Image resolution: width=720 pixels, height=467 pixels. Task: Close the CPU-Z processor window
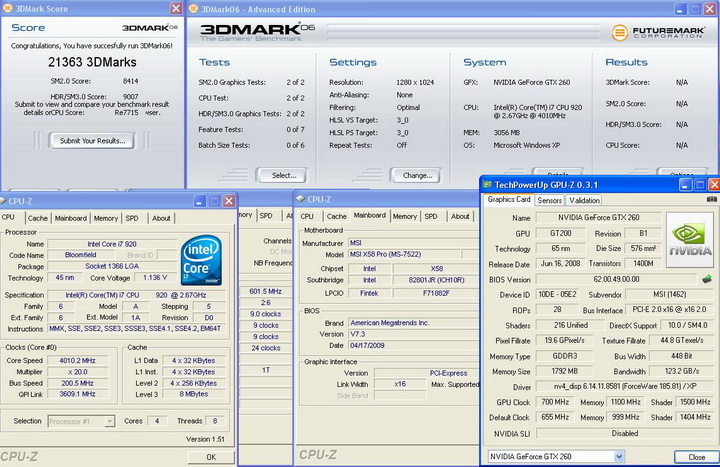tap(229, 201)
